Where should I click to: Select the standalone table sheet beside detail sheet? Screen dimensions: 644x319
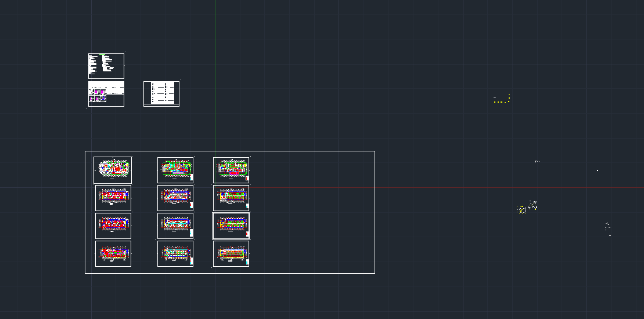tap(161, 94)
